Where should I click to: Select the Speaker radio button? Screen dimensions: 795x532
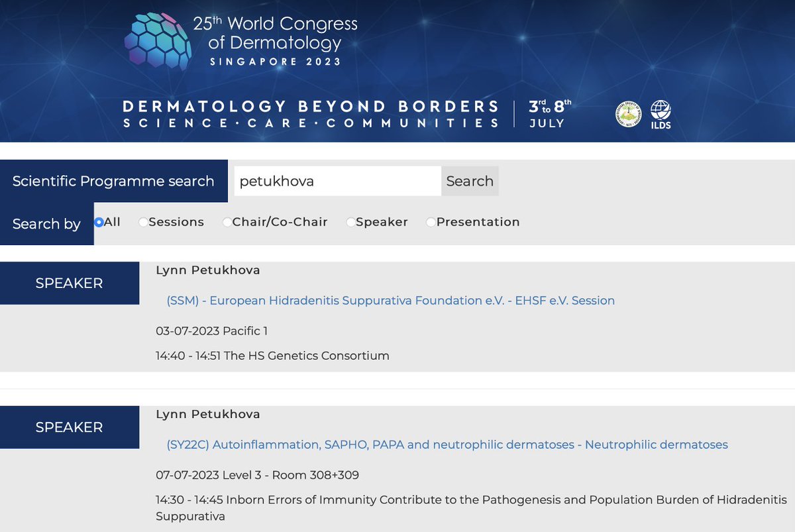point(350,222)
